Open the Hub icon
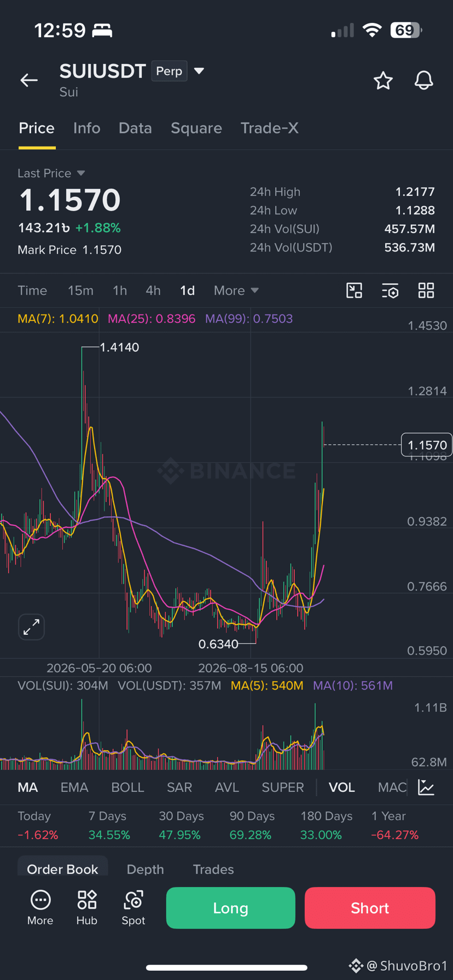 tap(87, 908)
